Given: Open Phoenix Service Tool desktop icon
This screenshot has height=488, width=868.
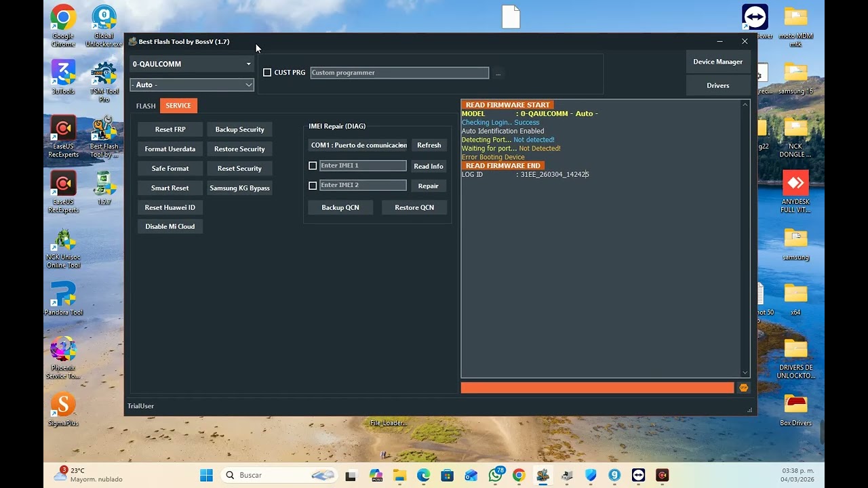Looking at the screenshot, I should pos(63,357).
